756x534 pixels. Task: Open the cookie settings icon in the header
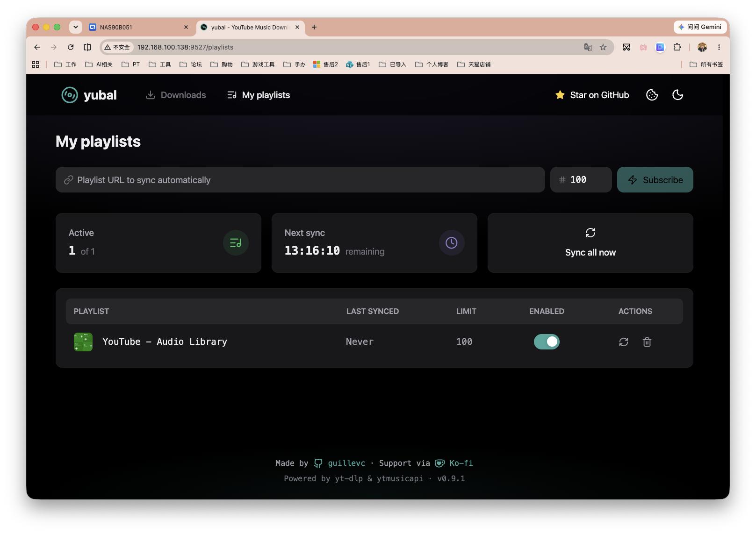652,95
